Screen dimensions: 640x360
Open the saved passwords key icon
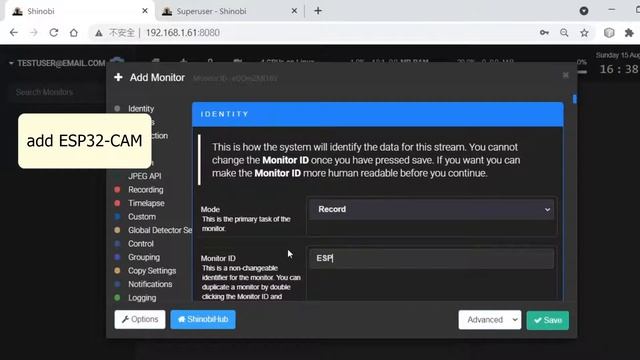(x=544, y=33)
